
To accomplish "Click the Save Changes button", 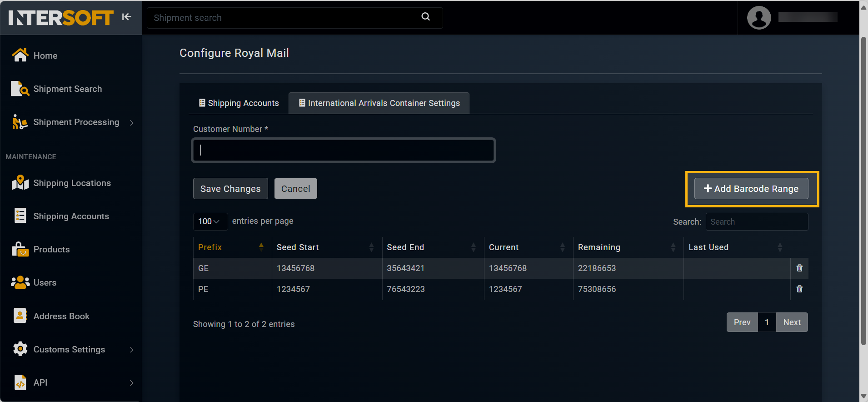I will pyautogui.click(x=230, y=188).
